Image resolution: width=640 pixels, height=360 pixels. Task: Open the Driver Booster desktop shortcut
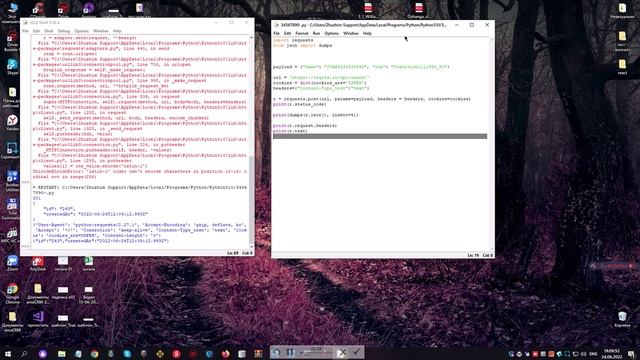tap(12, 41)
